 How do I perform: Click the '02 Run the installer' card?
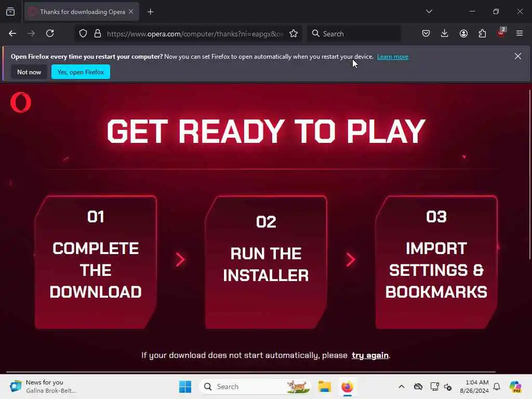[x=266, y=262]
